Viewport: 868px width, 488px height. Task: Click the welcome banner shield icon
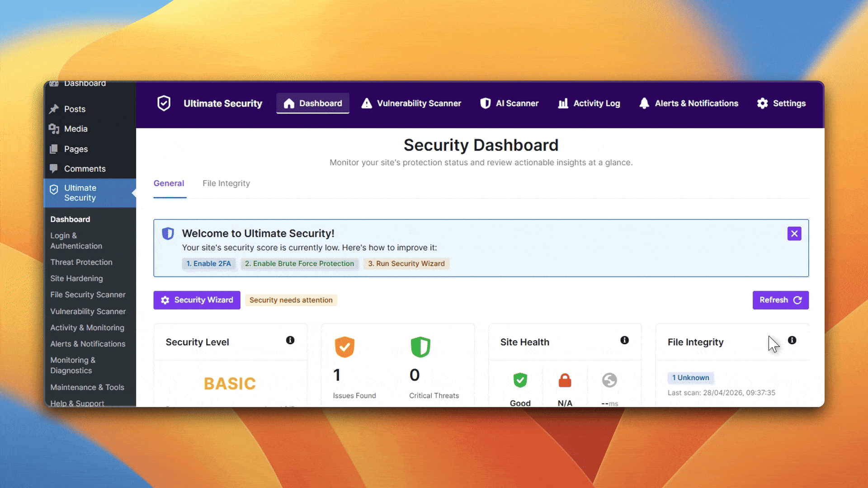tap(168, 234)
